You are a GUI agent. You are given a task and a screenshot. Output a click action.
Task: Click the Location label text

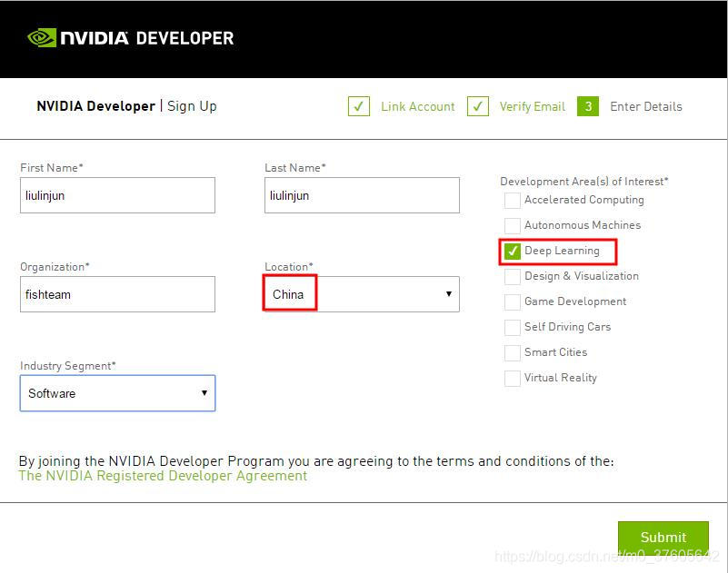289,267
